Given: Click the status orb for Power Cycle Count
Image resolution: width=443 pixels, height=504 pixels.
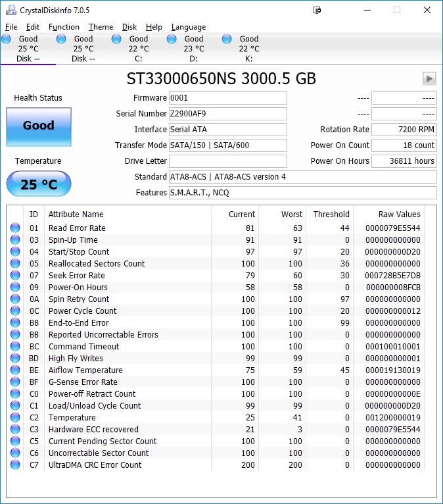Looking at the screenshot, I should pyautogui.click(x=15, y=311).
